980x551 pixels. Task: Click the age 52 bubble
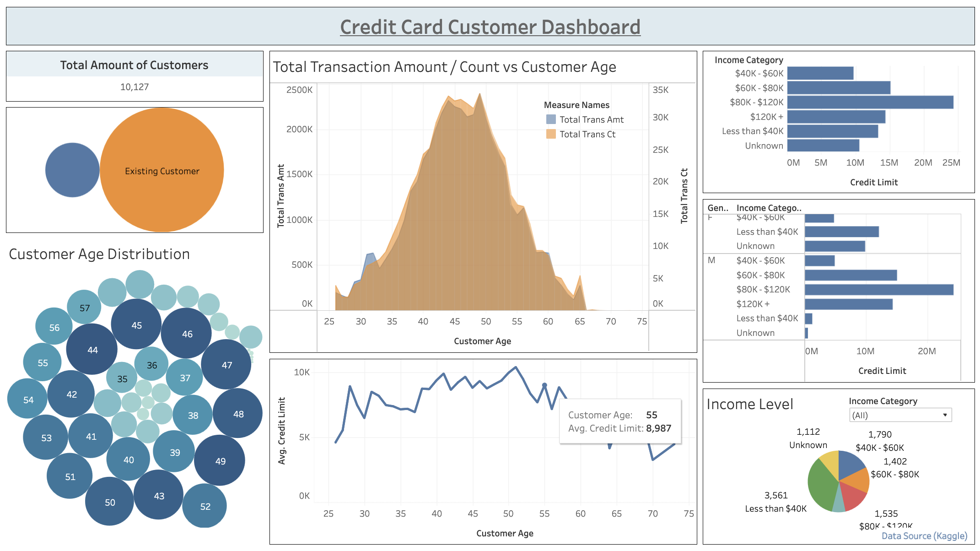(205, 506)
